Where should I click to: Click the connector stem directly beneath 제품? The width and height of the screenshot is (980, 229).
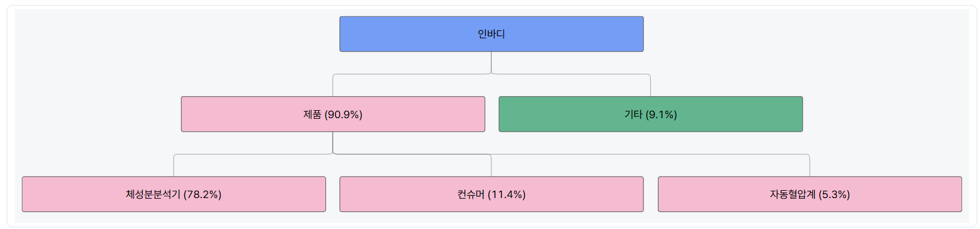pos(333,142)
